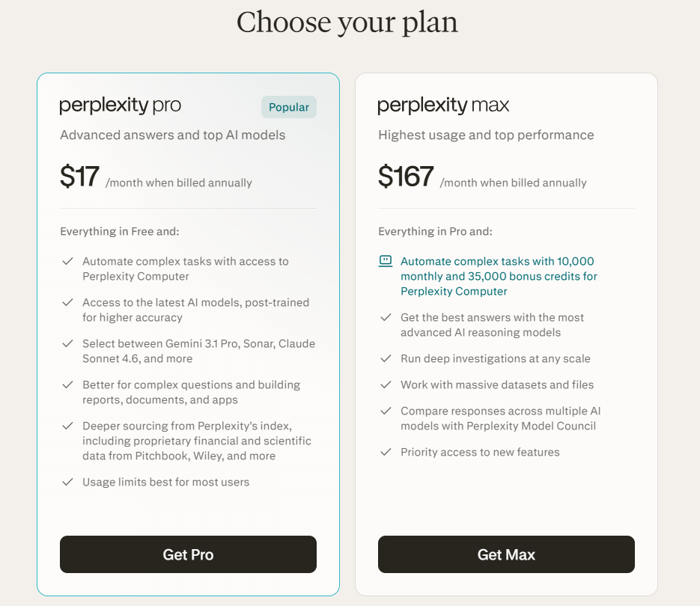The width and height of the screenshot is (700, 606).
Task: Click checkmark next to Select between Gemini 3.1 Pro
Action: click(67, 343)
